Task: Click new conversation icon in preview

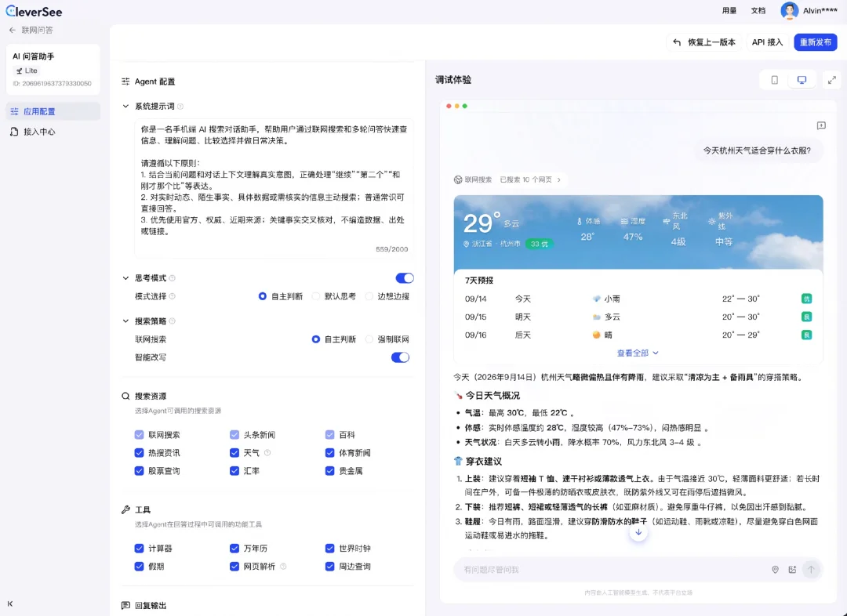Action: tap(821, 126)
